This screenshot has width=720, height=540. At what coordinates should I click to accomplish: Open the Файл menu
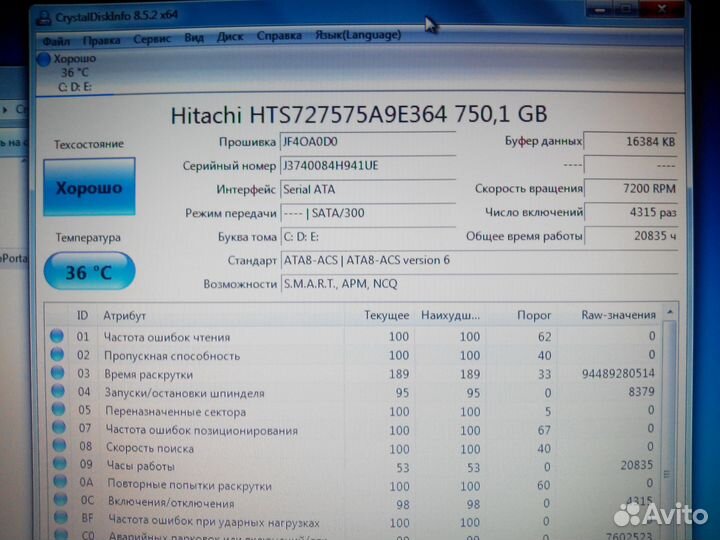tap(56, 41)
